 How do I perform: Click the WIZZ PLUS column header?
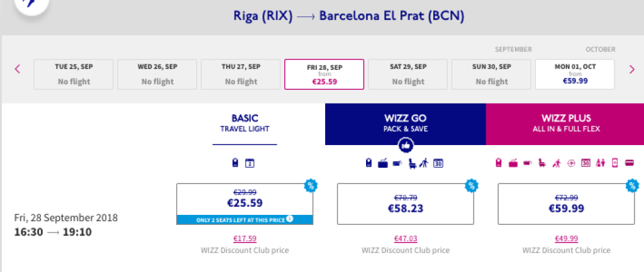pyautogui.click(x=565, y=124)
